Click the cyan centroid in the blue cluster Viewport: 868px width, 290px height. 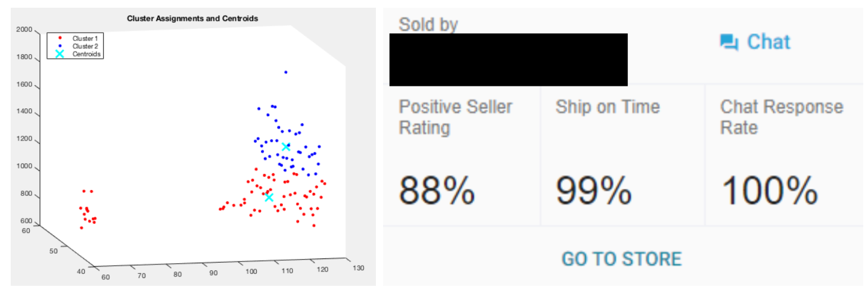click(286, 146)
